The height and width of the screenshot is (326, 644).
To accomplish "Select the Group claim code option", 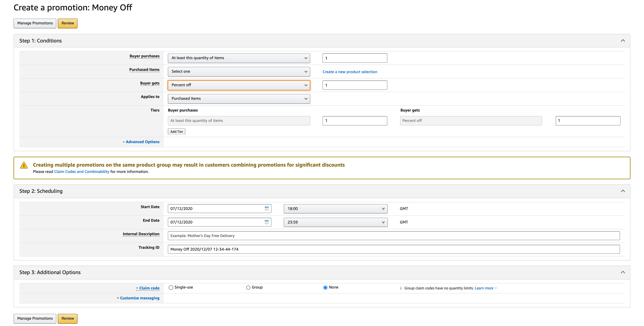I will (x=248, y=287).
